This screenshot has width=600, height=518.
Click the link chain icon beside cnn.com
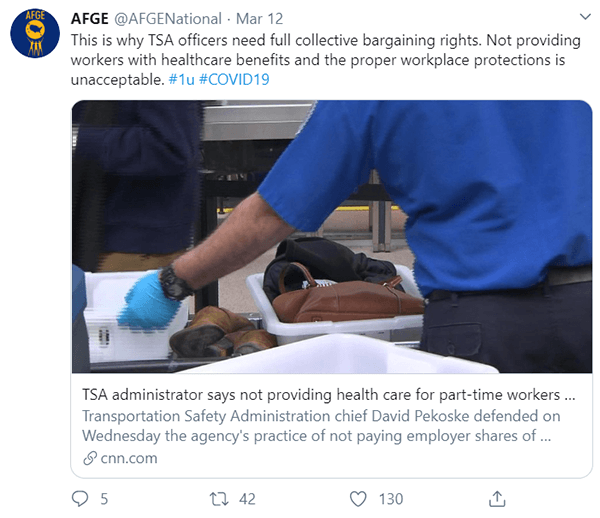click(90, 458)
